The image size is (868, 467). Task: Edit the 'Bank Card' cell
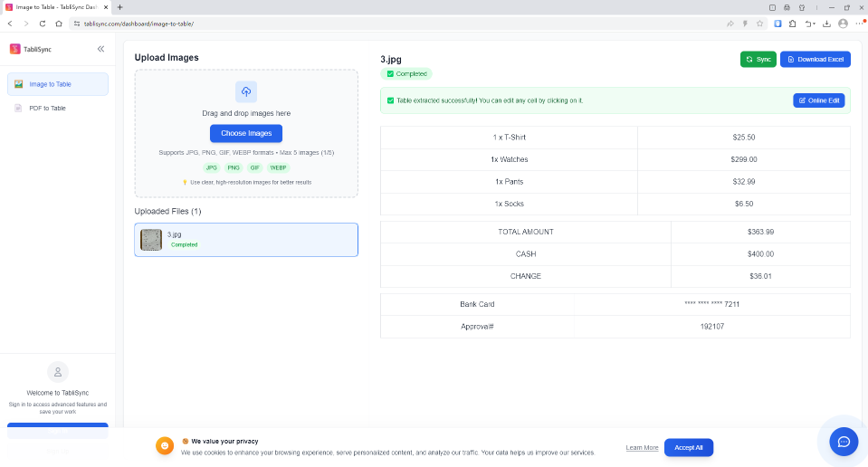pyautogui.click(x=477, y=304)
